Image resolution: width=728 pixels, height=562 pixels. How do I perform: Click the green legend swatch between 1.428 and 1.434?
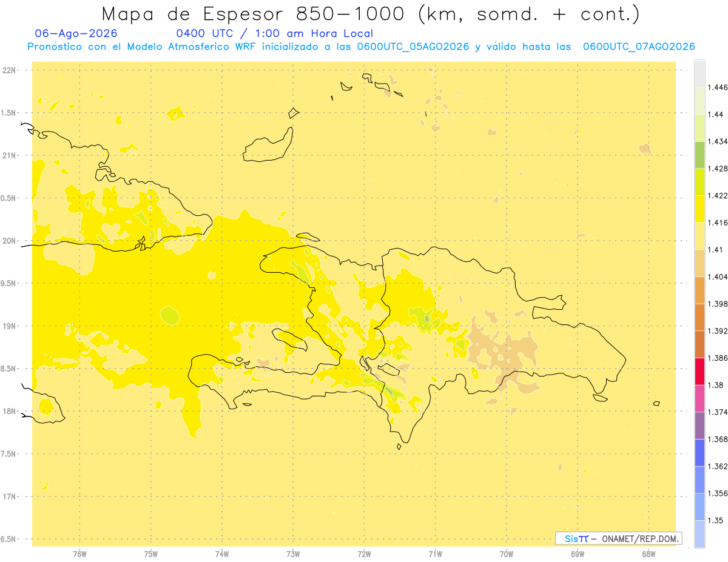click(699, 155)
